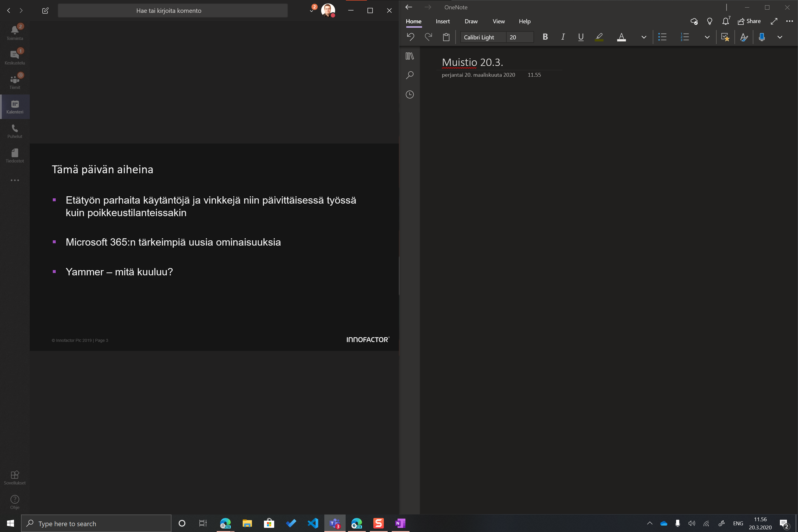Switch to the Draw tab

pos(471,21)
